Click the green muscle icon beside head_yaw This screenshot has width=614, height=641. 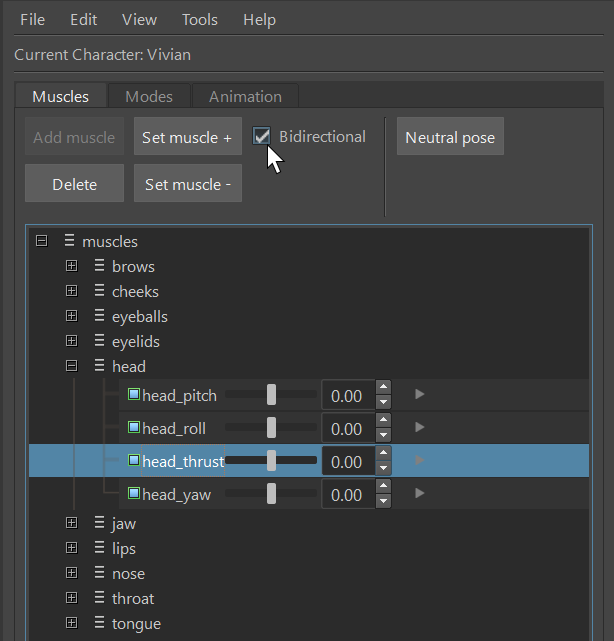tap(135, 493)
